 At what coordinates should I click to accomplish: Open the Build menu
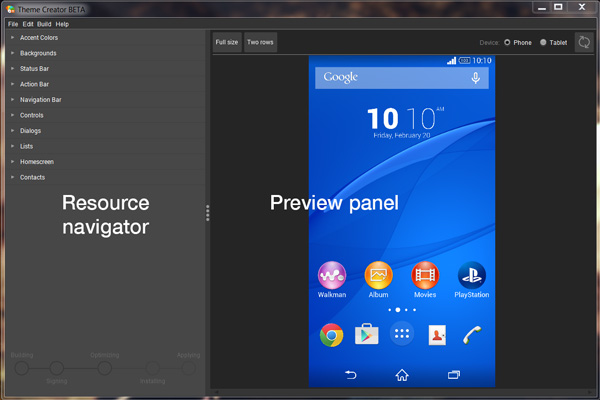44,23
